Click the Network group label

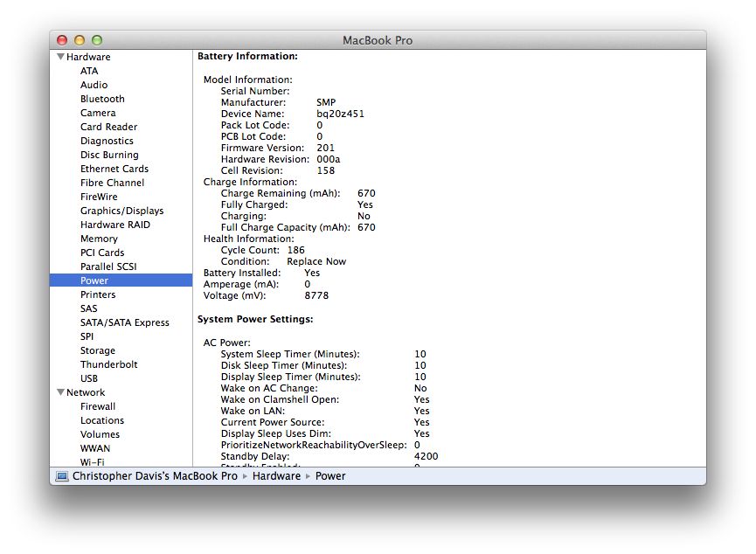point(86,392)
